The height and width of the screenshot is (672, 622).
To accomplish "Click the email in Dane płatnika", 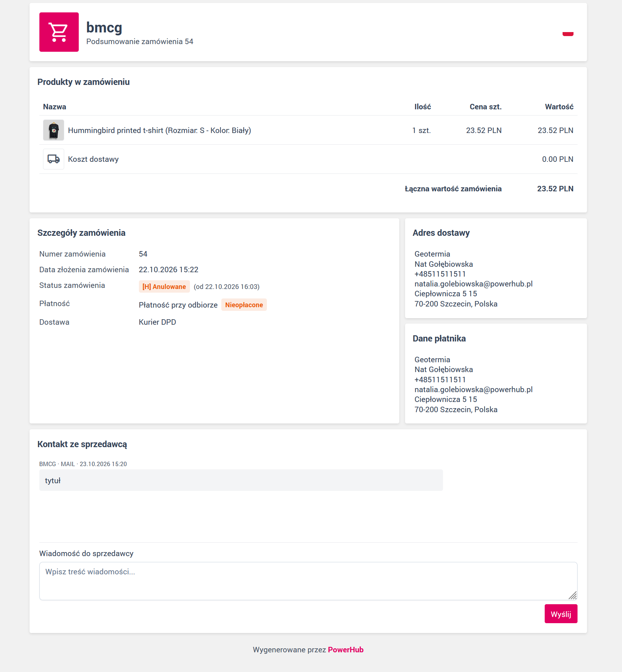I will coord(474,390).
